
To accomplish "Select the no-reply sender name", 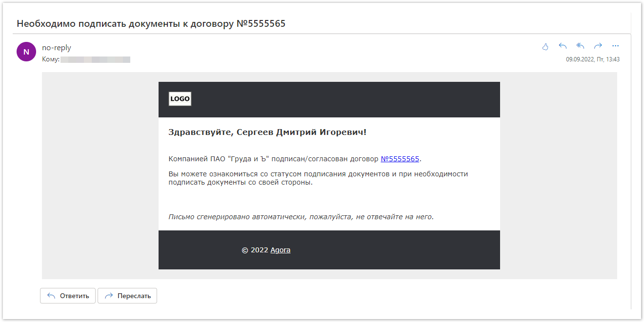I will click(x=57, y=48).
